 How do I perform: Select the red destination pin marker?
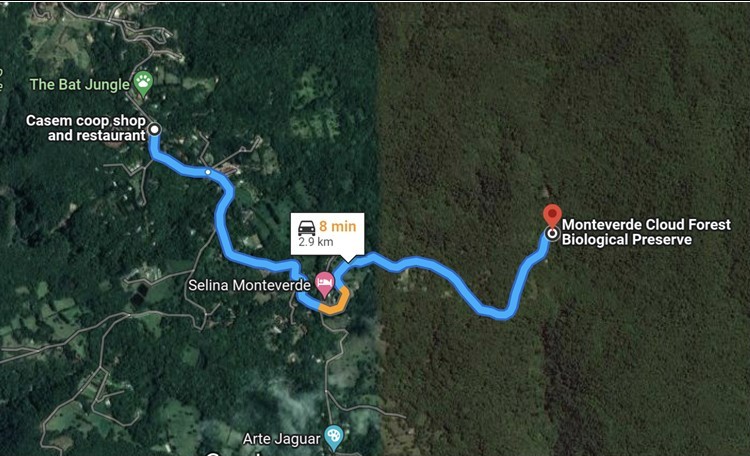552,215
